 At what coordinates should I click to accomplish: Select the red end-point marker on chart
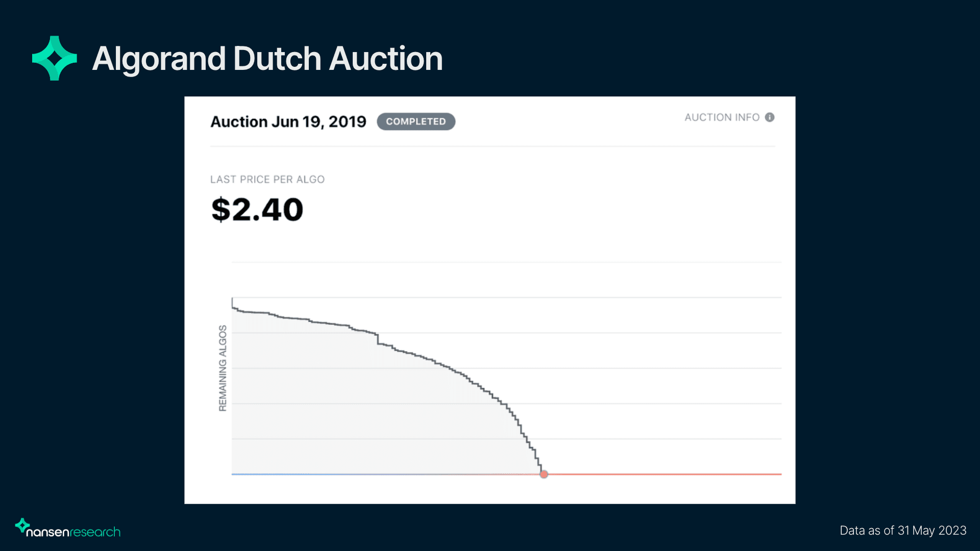544,474
